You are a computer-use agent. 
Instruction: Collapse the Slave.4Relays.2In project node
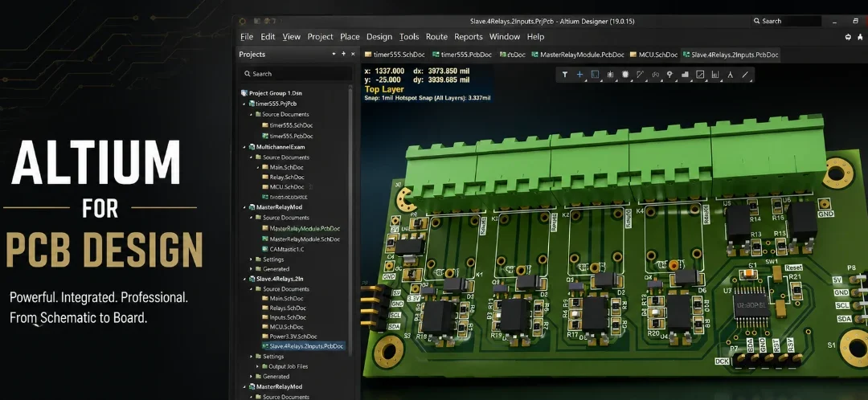pyautogui.click(x=244, y=279)
